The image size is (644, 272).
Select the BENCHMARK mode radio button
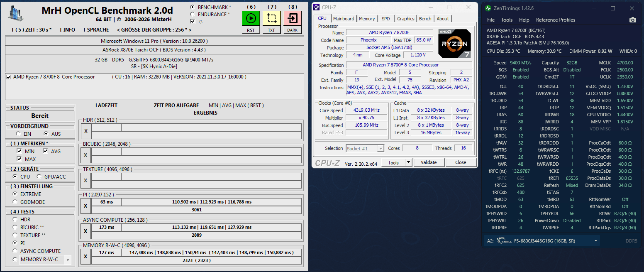(193, 7)
